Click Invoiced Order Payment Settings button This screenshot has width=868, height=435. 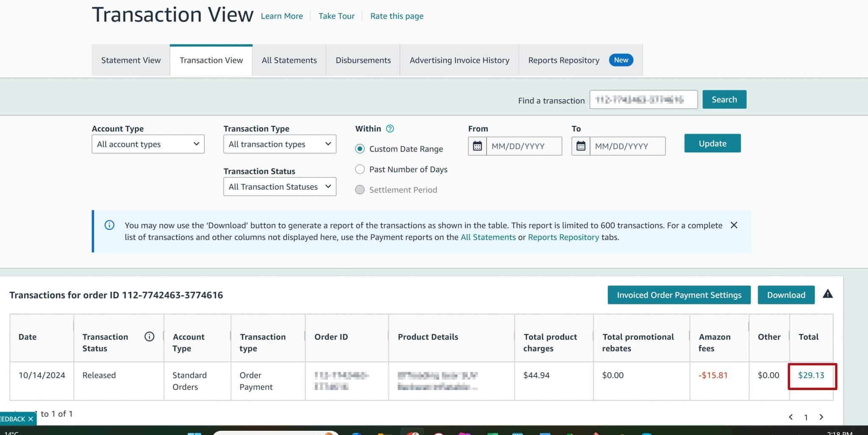(x=679, y=295)
